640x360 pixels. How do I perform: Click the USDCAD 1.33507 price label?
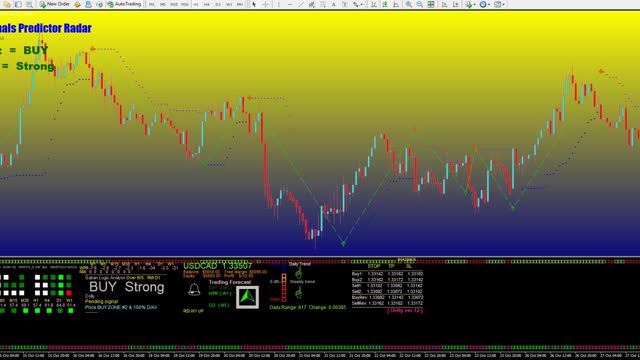coord(218,266)
